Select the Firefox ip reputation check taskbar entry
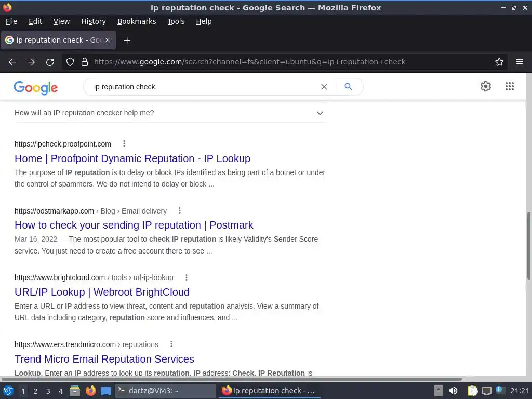Screen dimensions: 532x399 (x=270, y=391)
